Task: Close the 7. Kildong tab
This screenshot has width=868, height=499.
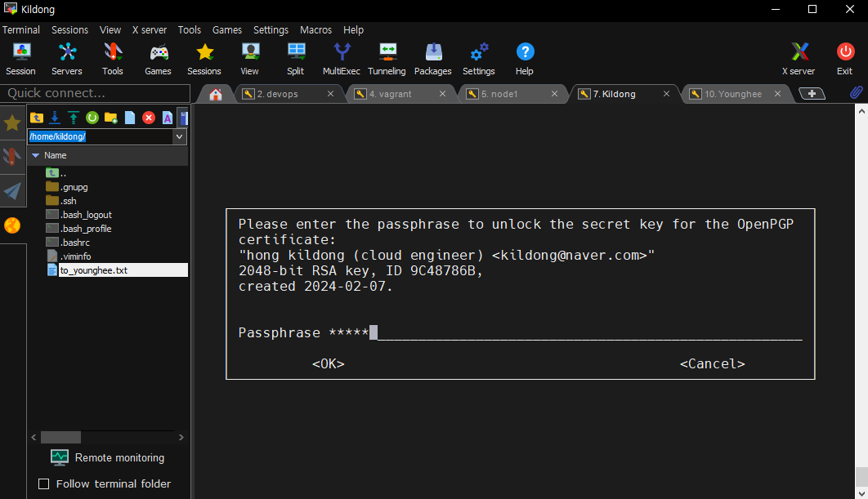Action: (666, 93)
